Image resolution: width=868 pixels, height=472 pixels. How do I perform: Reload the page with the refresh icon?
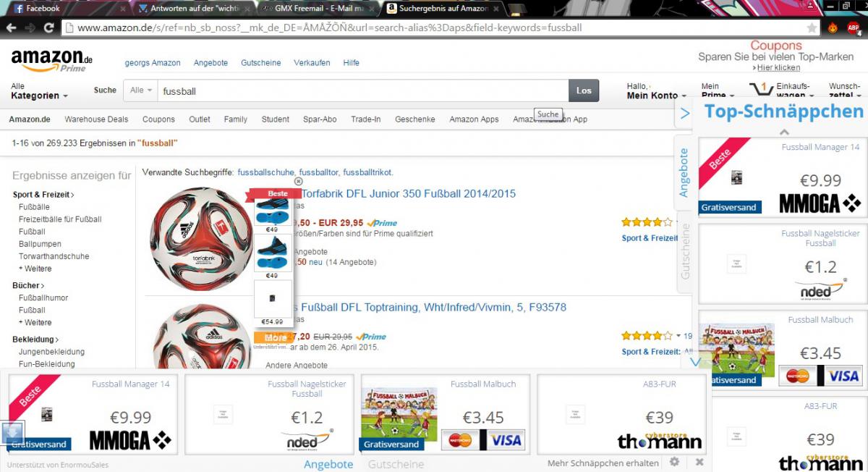click(x=48, y=28)
